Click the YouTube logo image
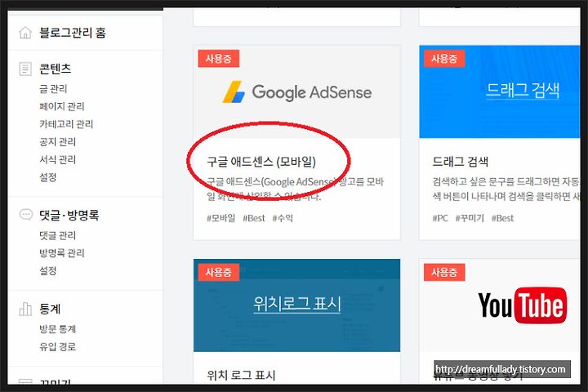588x392 pixels. tap(523, 305)
